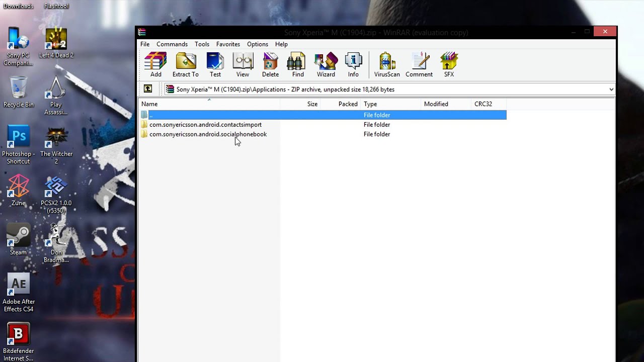Image resolution: width=644 pixels, height=362 pixels.
Task: Run the Test archive tool
Action: 215,64
